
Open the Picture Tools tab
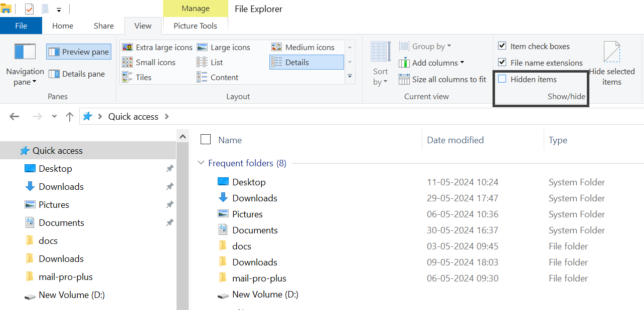(x=196, y=26)
